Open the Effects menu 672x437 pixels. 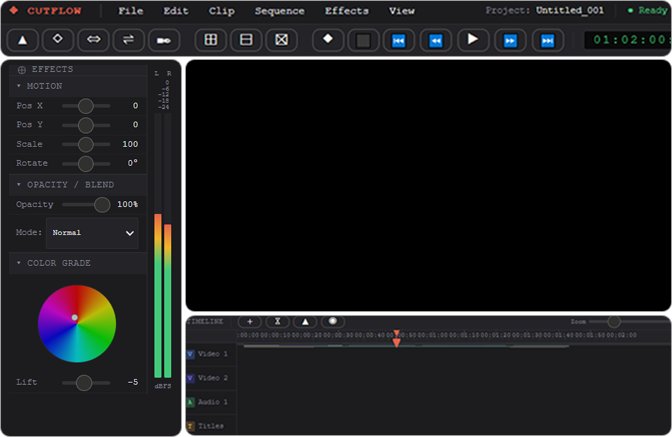[x=346, y=11]
